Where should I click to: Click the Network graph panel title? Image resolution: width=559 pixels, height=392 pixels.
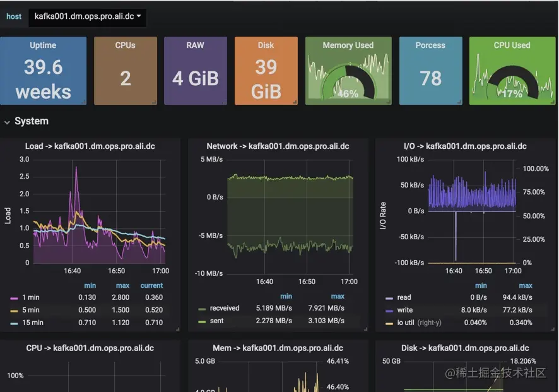tap(278, 146)
